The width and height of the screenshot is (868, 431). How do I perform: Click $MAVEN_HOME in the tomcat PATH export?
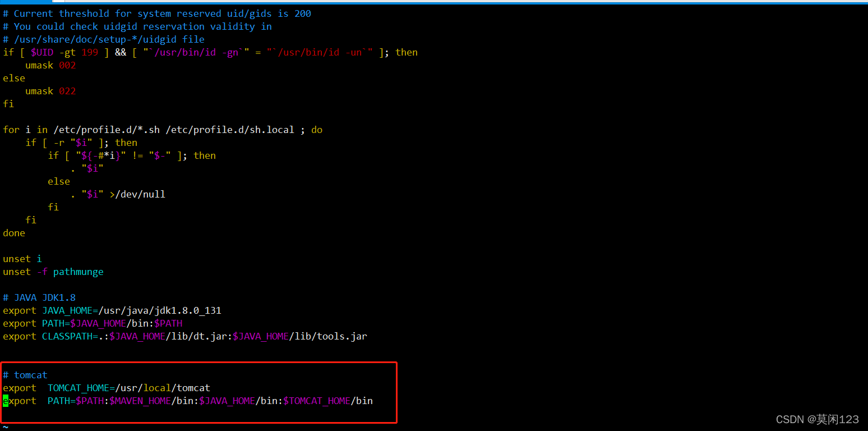pos(140,401)
